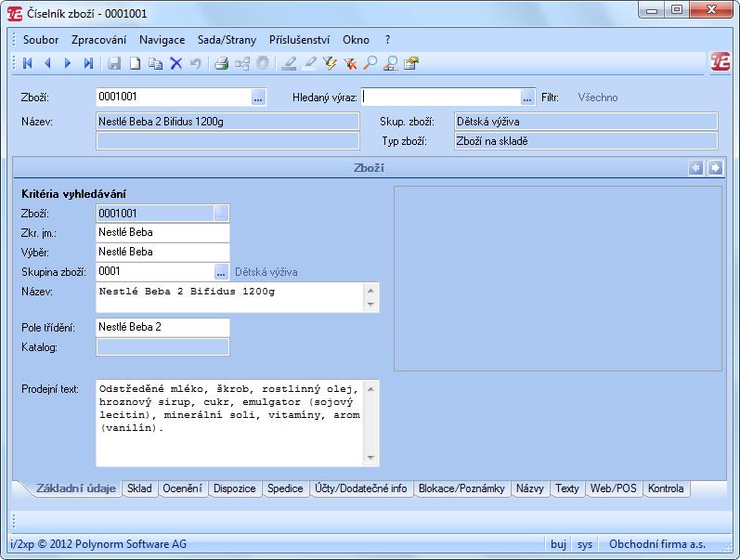Image resolution: width=740 pixels, height=560 pixels.
Task: Open extended search magnifier icon
Action: point(391,63)
